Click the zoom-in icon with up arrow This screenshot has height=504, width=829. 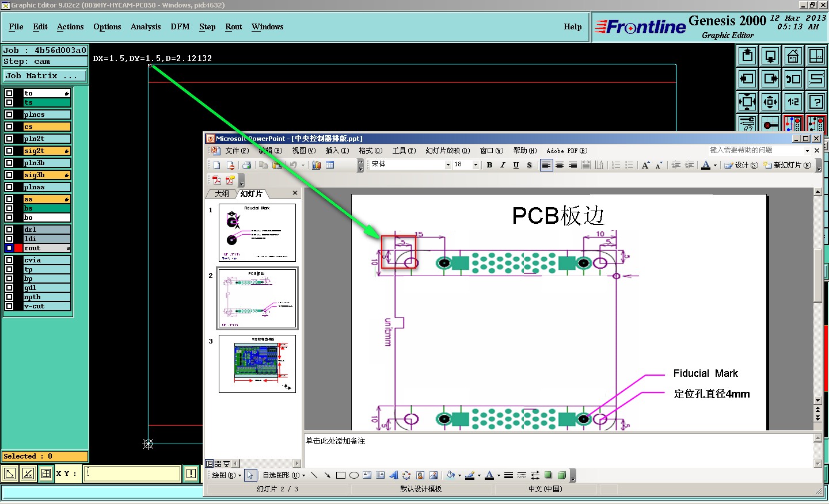click(747, 56)
